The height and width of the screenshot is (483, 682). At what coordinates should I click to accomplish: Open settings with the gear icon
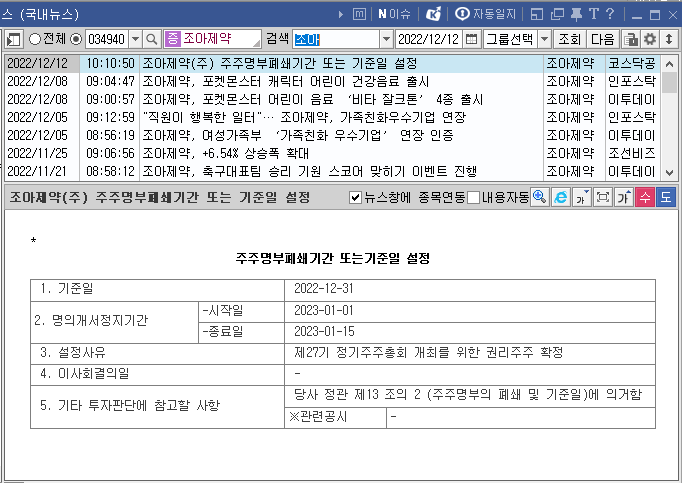coord(650,40)
